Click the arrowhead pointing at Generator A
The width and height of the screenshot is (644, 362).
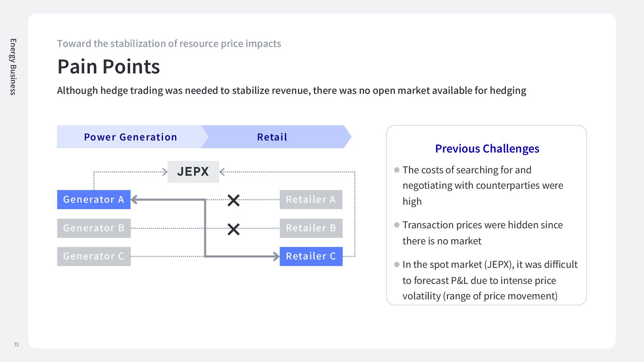(134, 200)
